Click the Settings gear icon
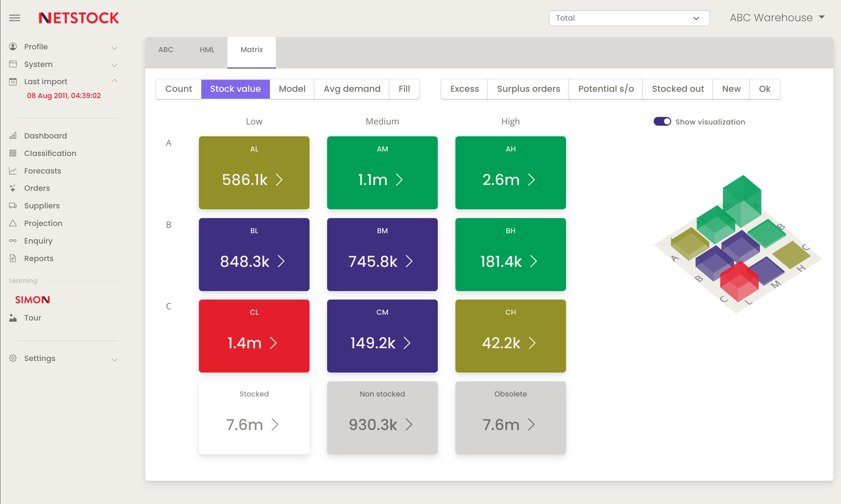 (x=13, y=358)
